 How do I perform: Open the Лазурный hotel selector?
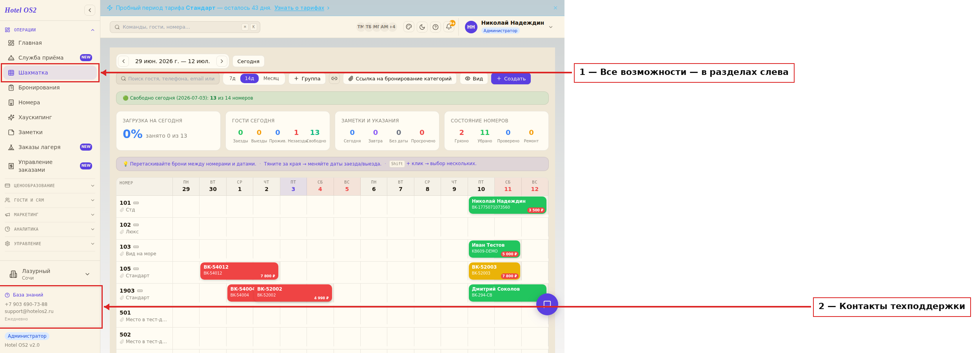coord(50,274)
